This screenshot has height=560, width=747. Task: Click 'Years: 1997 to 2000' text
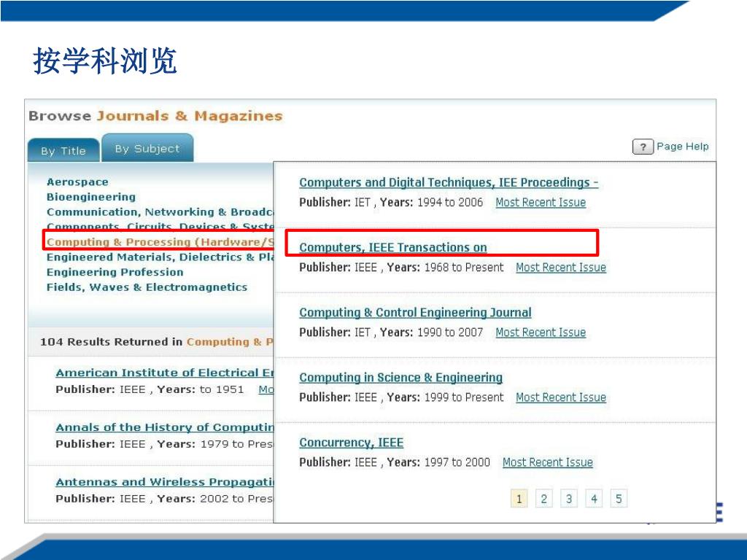point(438,462)
